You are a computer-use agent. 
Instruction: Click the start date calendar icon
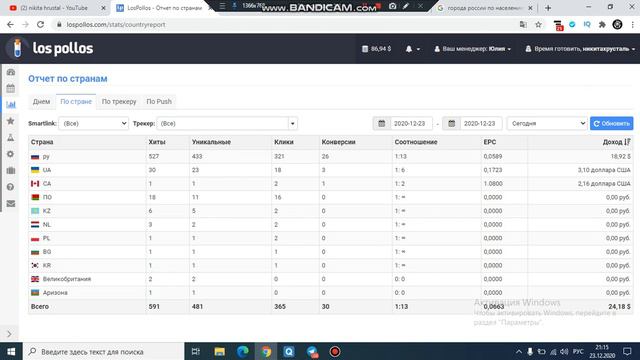[382, 123]
